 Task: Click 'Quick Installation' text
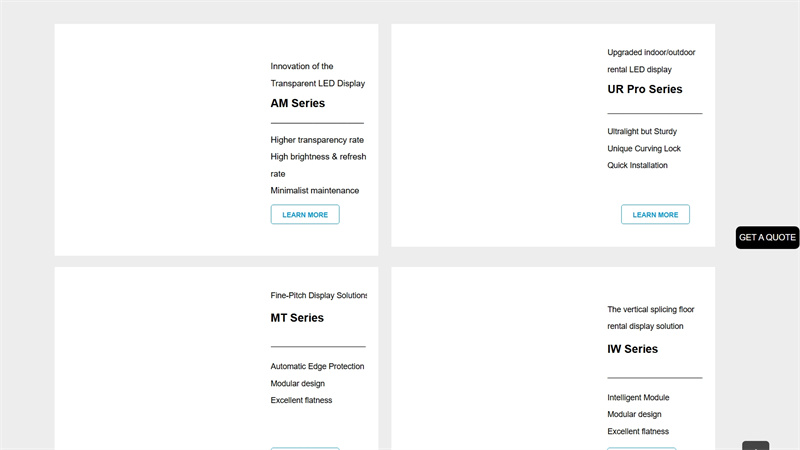[637, 165]
